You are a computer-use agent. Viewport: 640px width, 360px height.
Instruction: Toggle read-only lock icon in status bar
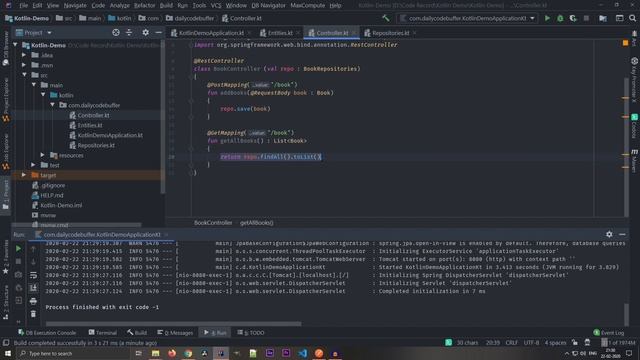tap(575, 342)
